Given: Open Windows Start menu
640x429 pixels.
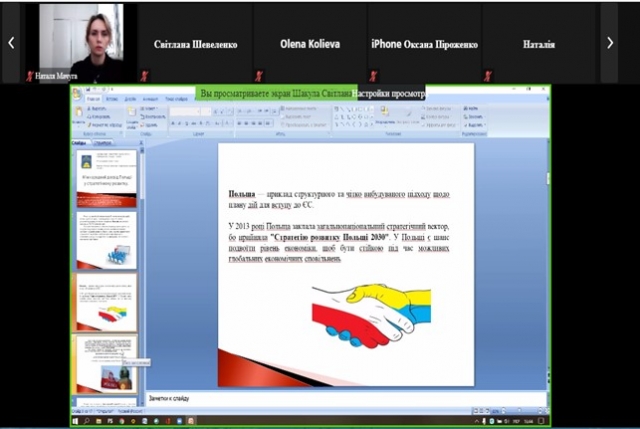Looking at the screenshot, I should pyautogui.click(x=76, y=421).
